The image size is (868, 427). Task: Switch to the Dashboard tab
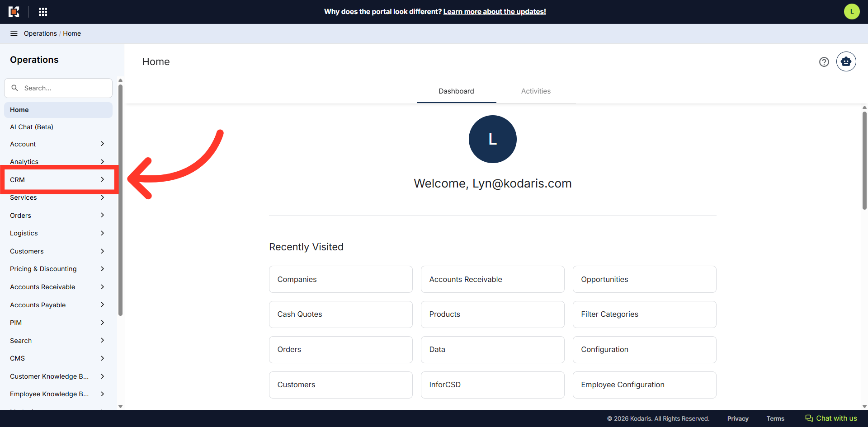[x=456, y=91]
